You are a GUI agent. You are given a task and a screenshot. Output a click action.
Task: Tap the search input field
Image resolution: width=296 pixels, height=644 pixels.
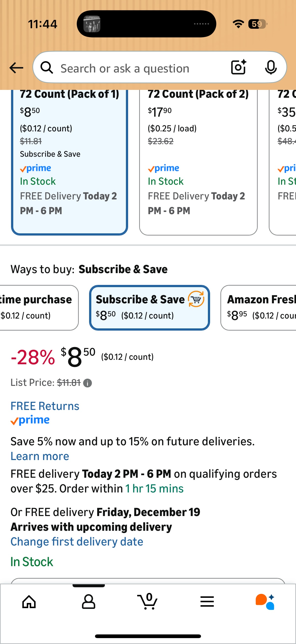(140, 68)
